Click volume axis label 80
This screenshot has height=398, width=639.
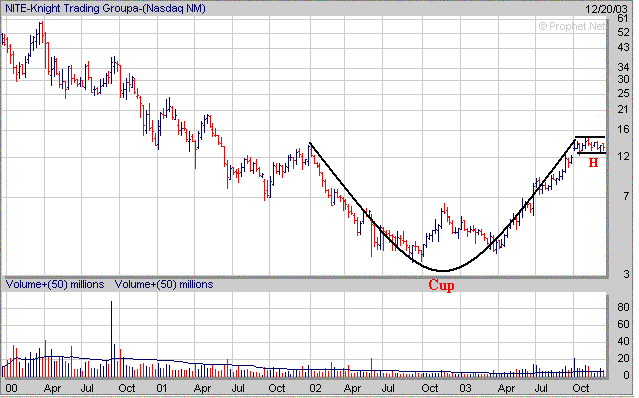623,307
